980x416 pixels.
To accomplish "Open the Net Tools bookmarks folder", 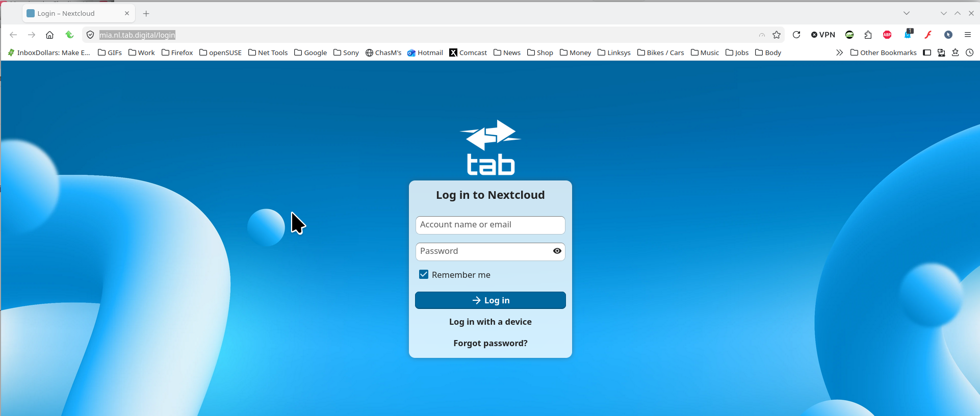I will [x=268, y=53].
